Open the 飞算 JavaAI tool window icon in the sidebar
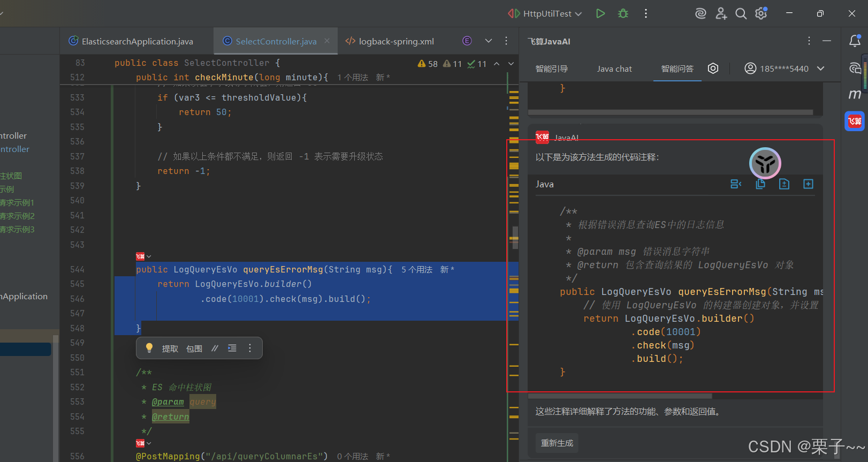Viewport: 868px width, 462px height. coord(855,121)
